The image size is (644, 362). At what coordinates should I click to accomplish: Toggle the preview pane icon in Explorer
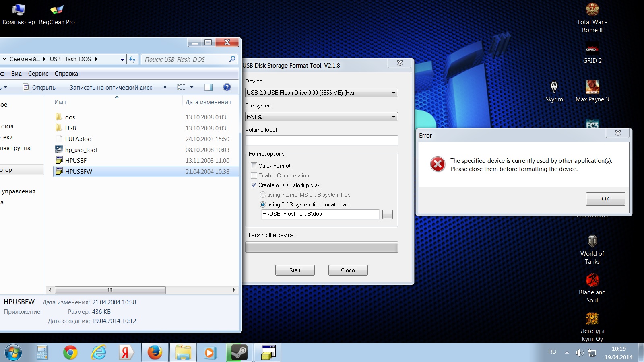(208, 87)
